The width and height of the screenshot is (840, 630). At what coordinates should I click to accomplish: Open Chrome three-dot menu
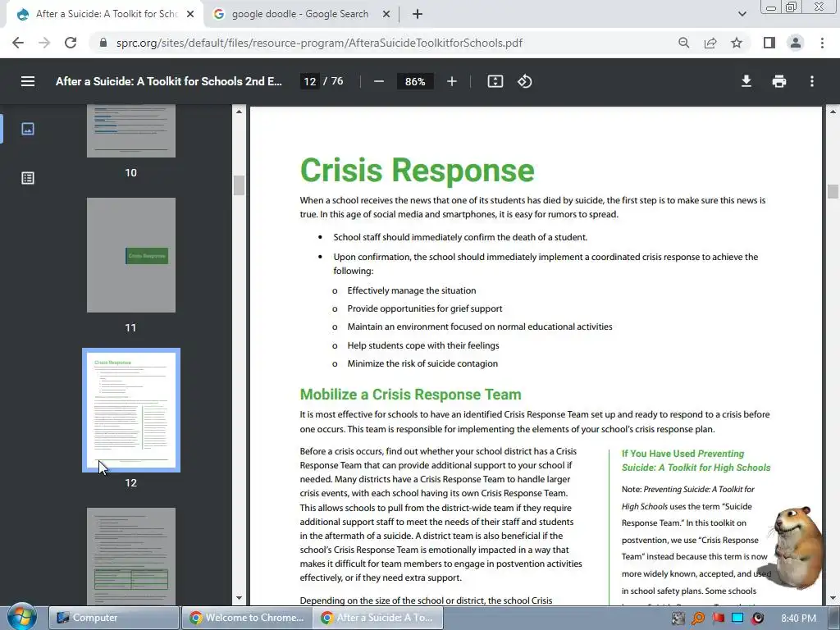pyautogui.click(x=822, y=43)
